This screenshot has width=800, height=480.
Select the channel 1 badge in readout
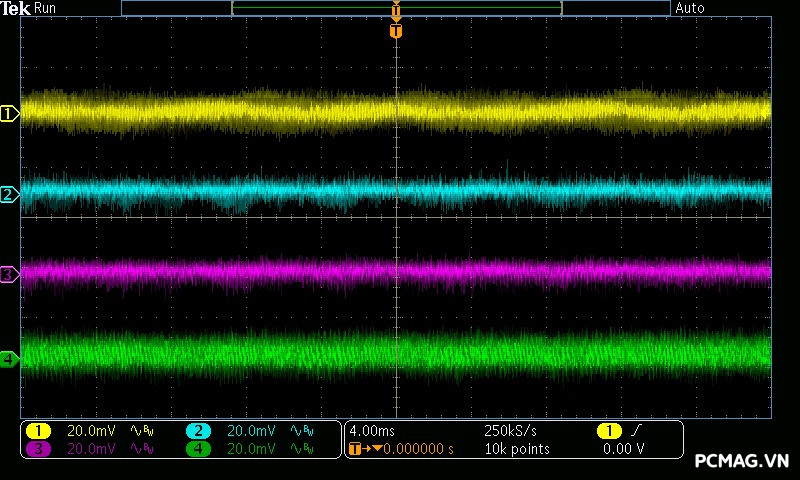[38, 431]
